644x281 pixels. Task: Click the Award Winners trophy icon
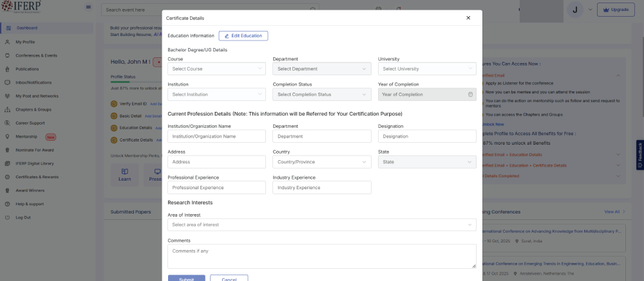[x=8, y=190]
